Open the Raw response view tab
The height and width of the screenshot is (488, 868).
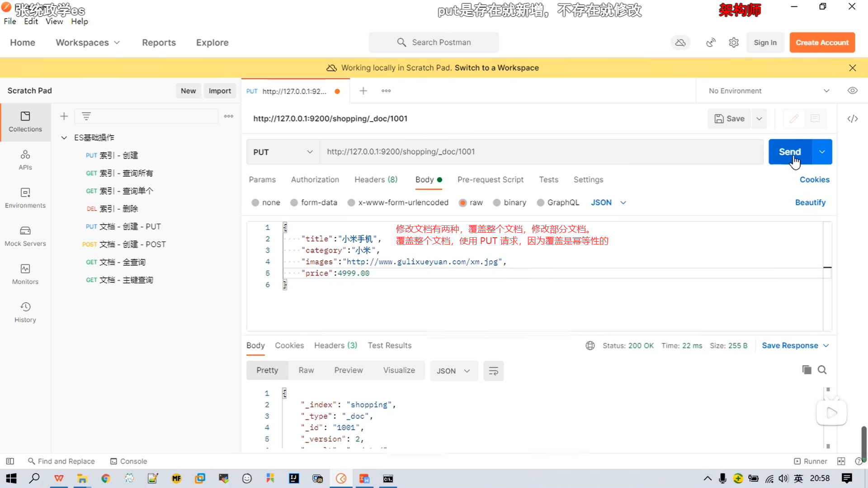(x=306, y=371)
